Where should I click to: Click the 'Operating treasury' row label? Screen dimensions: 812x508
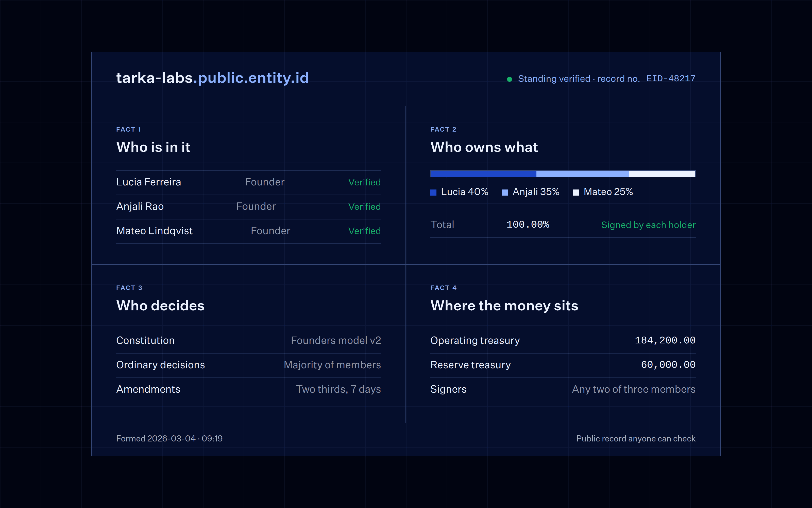tap(475, 341)
